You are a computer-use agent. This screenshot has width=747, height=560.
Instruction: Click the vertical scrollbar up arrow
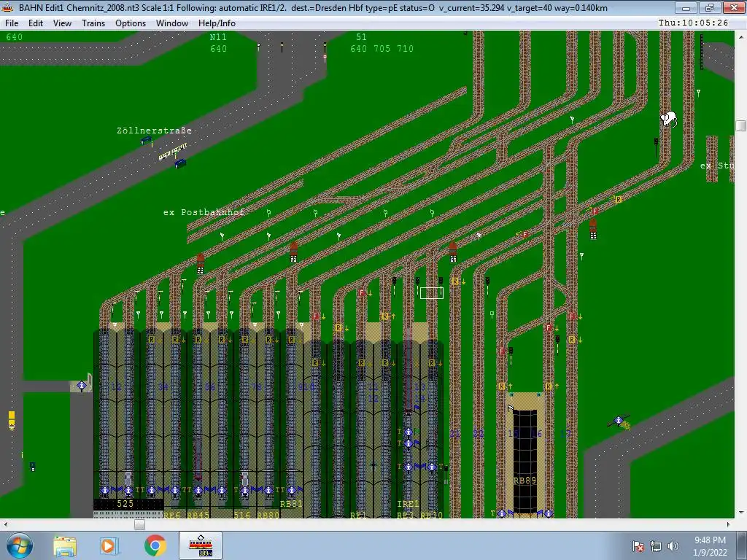click(x=741, y=36)
